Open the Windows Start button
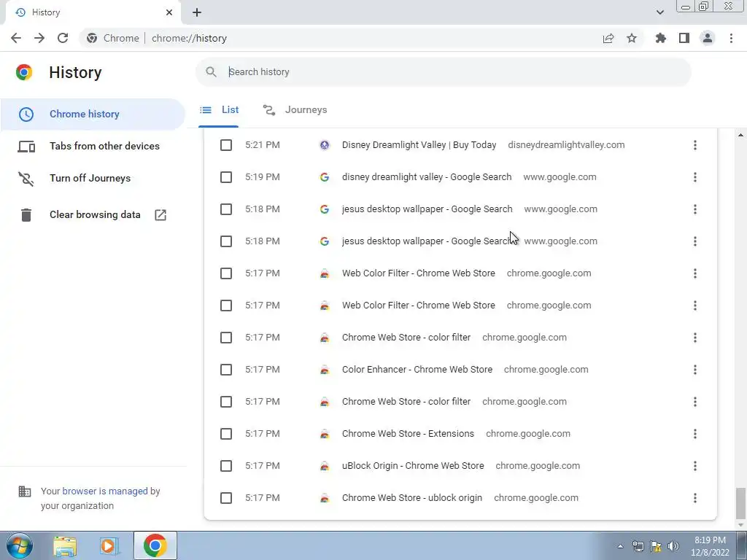Viewport: 747px width, 560px height. coord(20,545)
